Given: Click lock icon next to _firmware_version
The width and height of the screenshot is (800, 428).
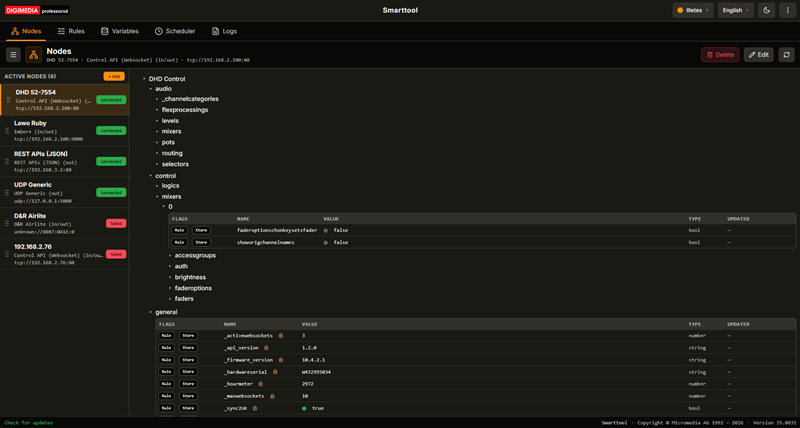Looking at the screenshot, I should [281, 360].
